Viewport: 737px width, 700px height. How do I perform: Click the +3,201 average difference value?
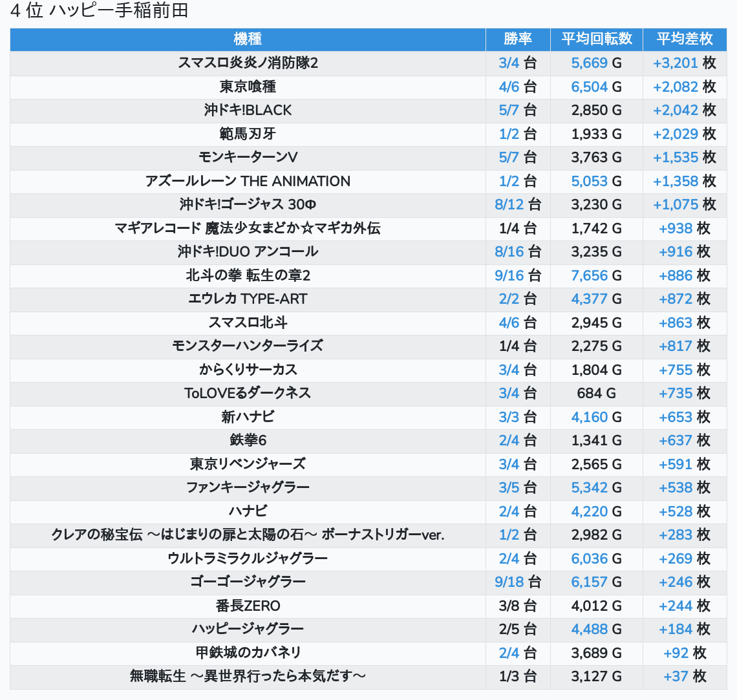click(676, 63)
